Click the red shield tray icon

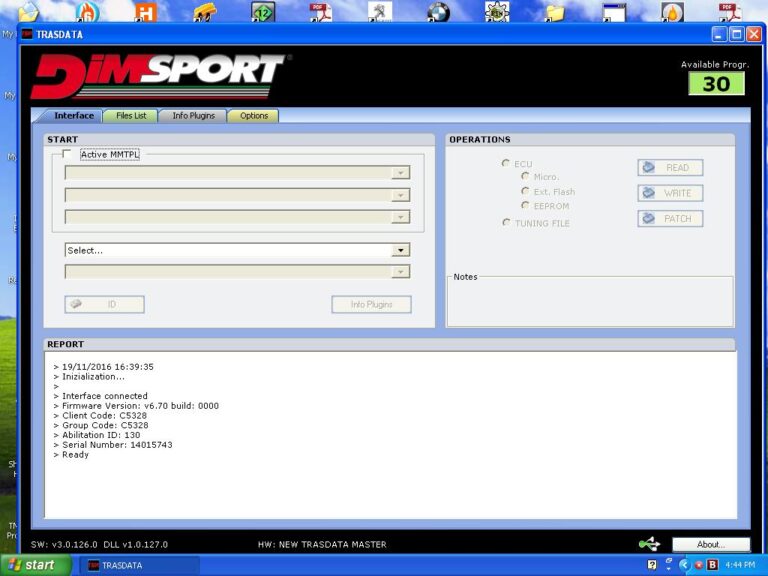pyautogui.click(x=698, y=565)
